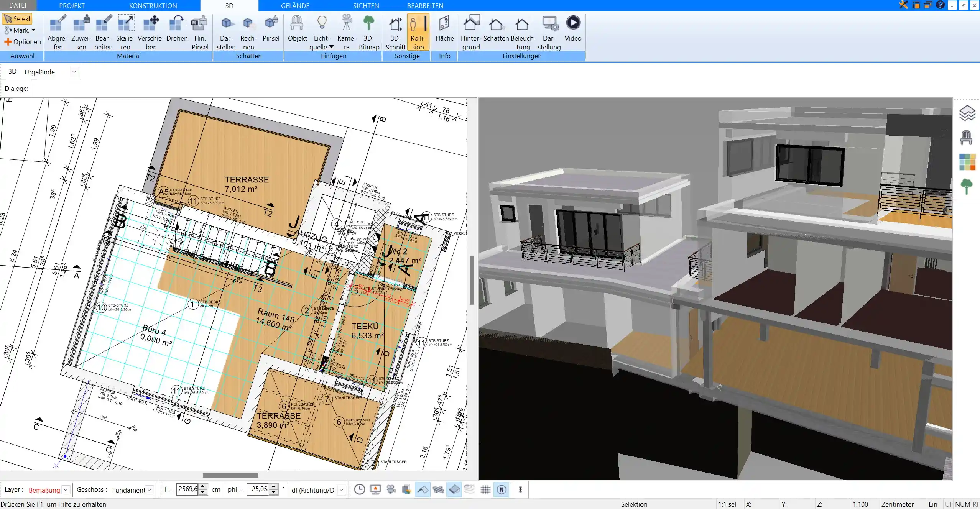Image resolution: width=980 pixels, height=509 pixels.
Task: Toggle the stacked layers picture button
Action: point(407,489)
